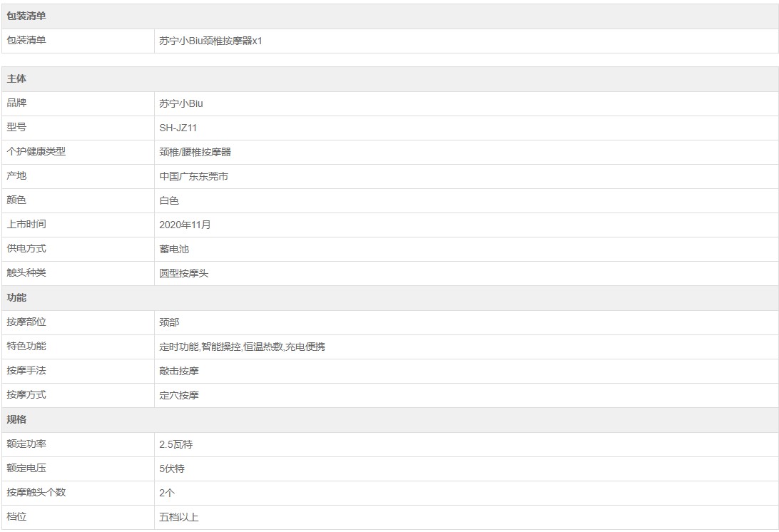The height and width of the screenshot is (532, 779).
Task: Click the 颈部 massage area value
Action: [x=169, y=322]
